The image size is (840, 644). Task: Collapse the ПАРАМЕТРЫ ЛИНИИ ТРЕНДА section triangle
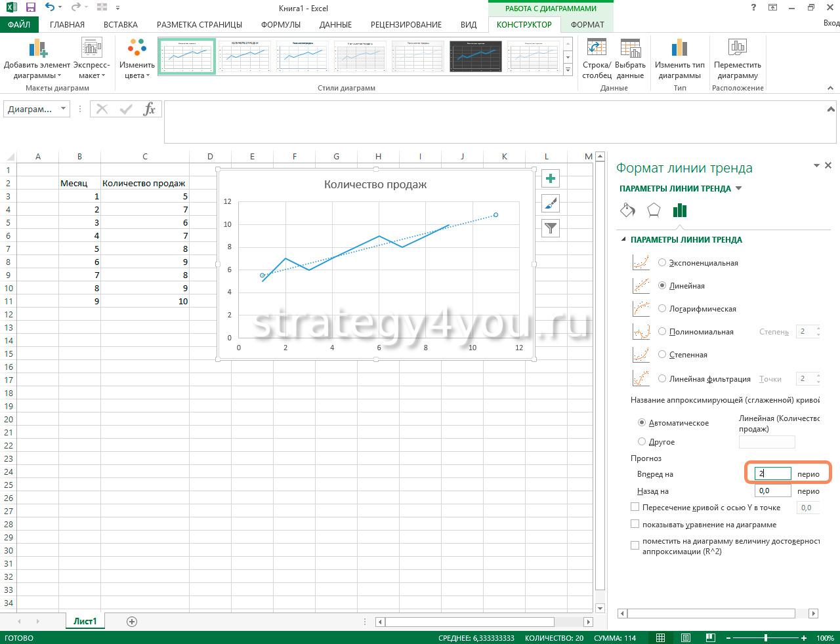623,240
